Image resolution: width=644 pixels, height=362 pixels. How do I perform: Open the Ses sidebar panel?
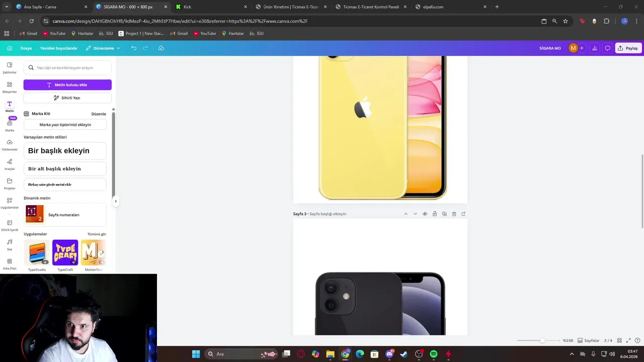click(x=10, y=245)
